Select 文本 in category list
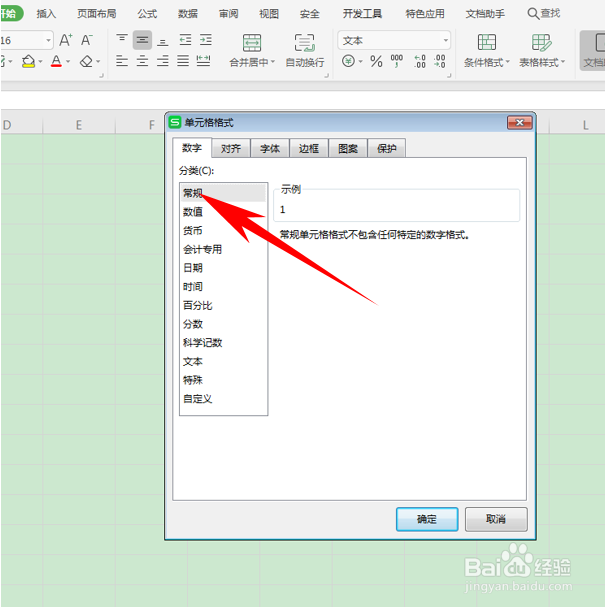 [x=223, y=362]
